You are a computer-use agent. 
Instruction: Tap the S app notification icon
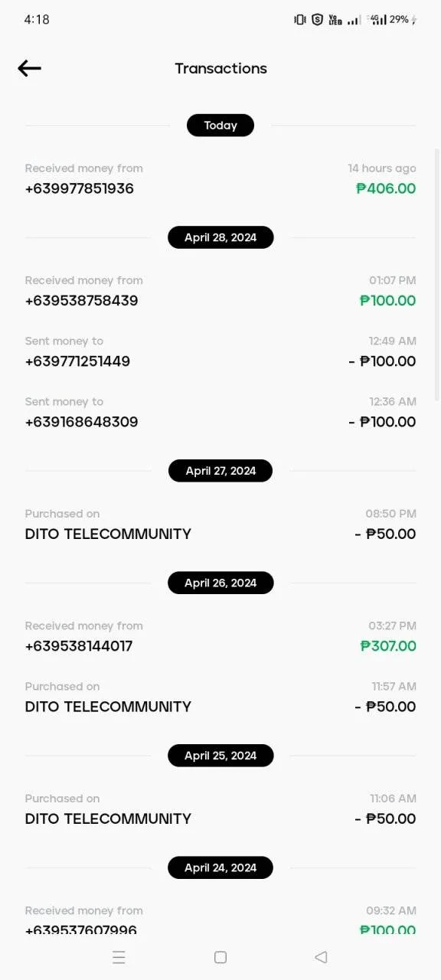tap(317, 19)
